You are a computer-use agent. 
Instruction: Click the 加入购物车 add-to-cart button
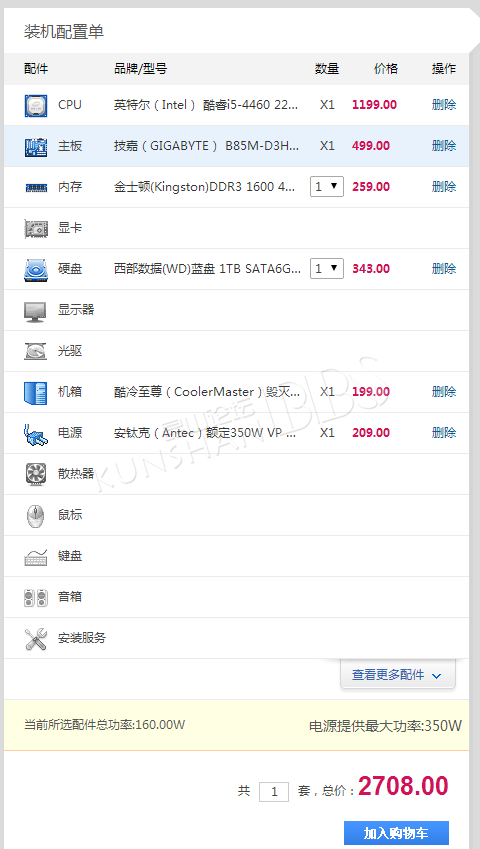click(397, 833)
